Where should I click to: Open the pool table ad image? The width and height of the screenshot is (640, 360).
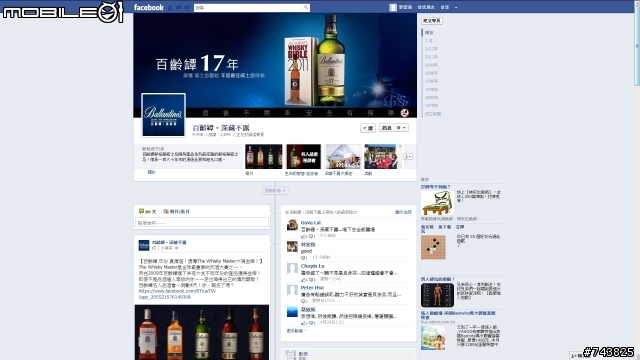pyautogui.click(x=437, y=203)
